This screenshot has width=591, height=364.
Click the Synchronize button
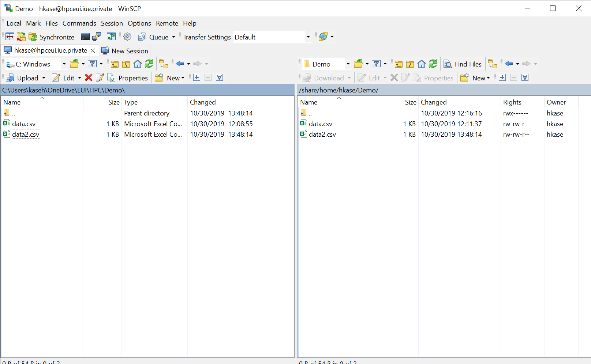pyautogui.click(x=52, y=37)
